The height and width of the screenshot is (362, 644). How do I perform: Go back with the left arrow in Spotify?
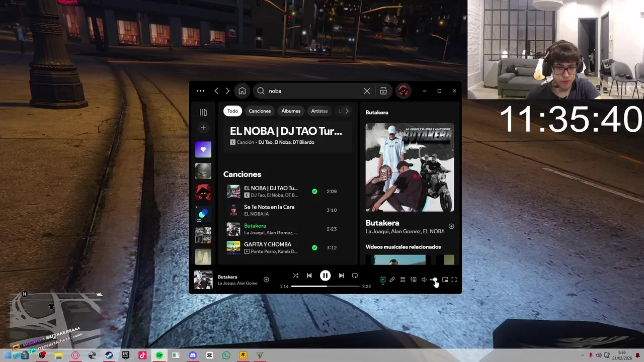coord(216,91)
